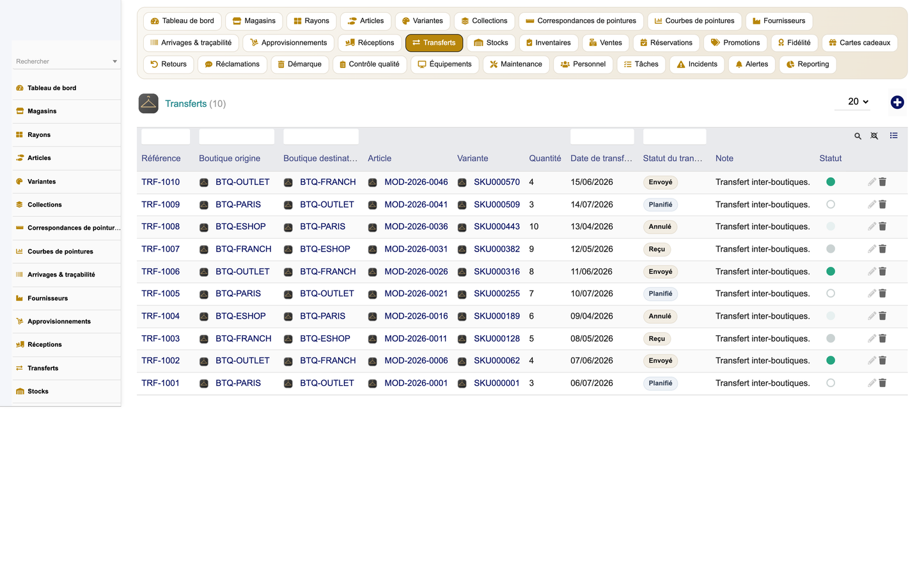Clear filters with the crossed magnifier icon
Screen dimensions: 924x572
874,136
